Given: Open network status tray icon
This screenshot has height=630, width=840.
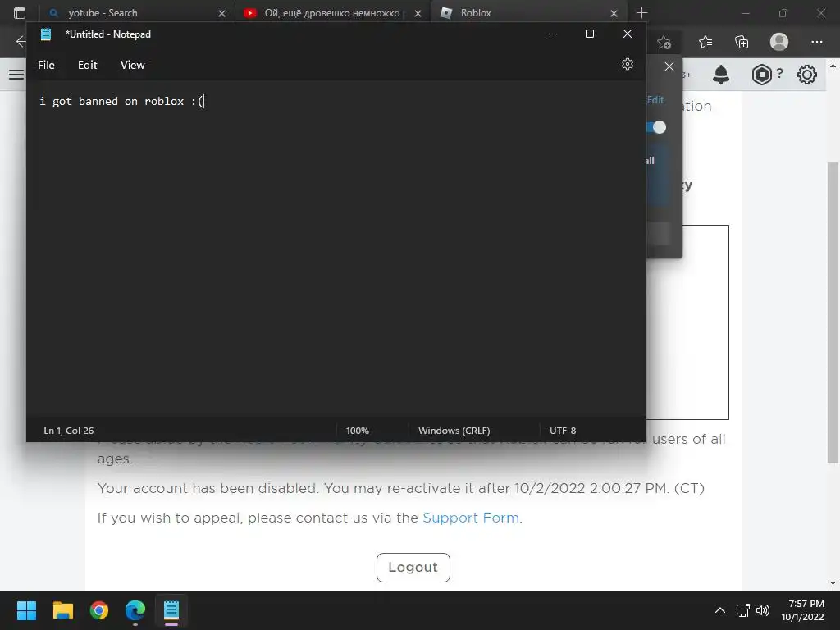Looking at the screenshot, I should [742, 610].
